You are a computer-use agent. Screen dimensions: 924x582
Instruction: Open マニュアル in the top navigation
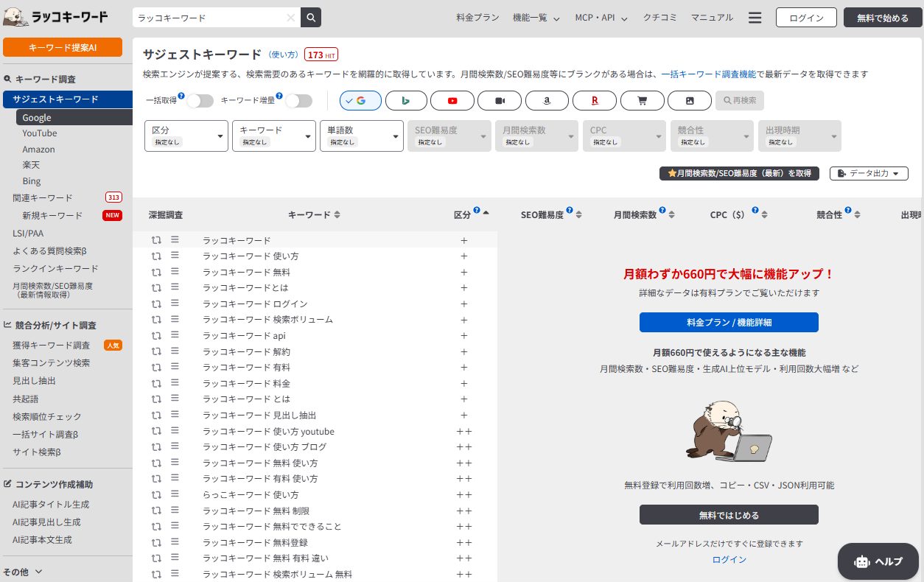(x=712, y=18)
